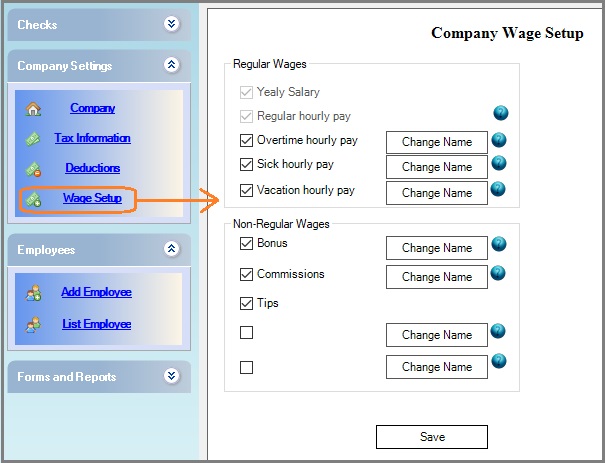Collapse the Company Settings panel
Image resolution: width=605 pixels, height=463 pixels.
pos(172,65)
